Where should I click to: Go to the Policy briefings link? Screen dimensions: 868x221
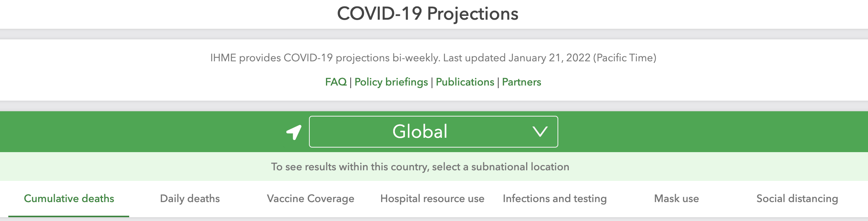(x=391, y=82)
